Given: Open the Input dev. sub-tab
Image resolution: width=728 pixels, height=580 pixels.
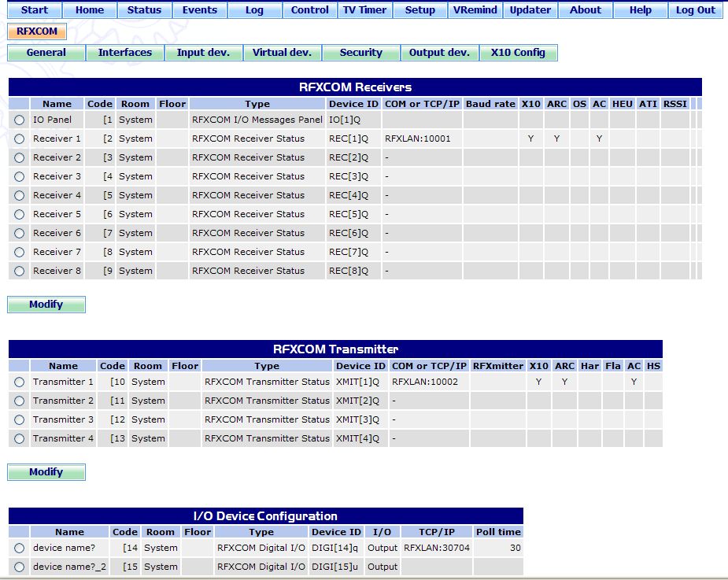Looking at the screenshot, I should [203, 53].
